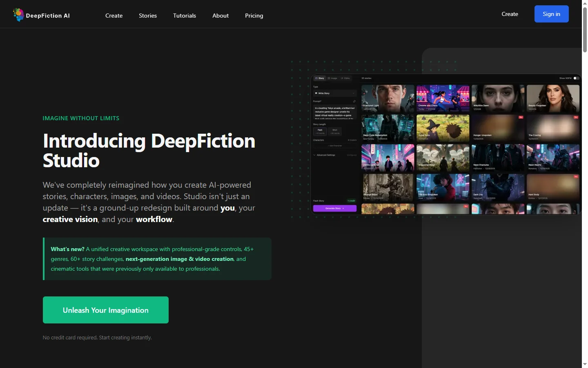Click Explore next to Characters
Image resolution: width=588 pixels, height=368 pixels.
(352, 140)
